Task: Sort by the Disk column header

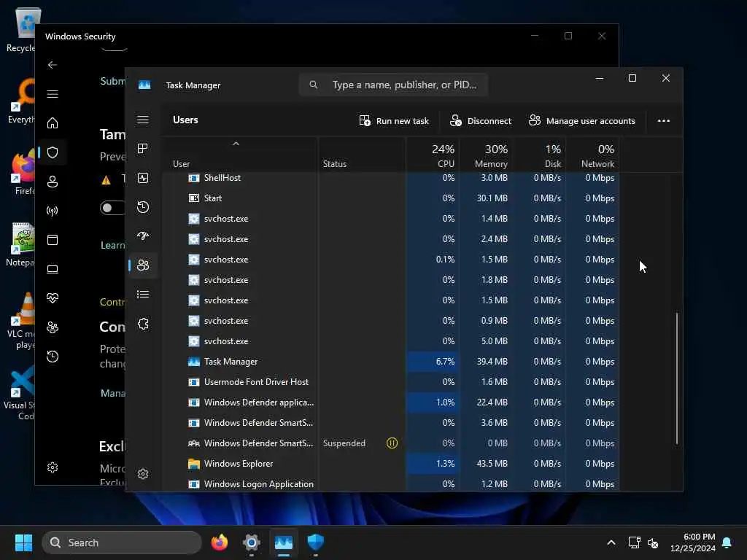Action: 540,156
